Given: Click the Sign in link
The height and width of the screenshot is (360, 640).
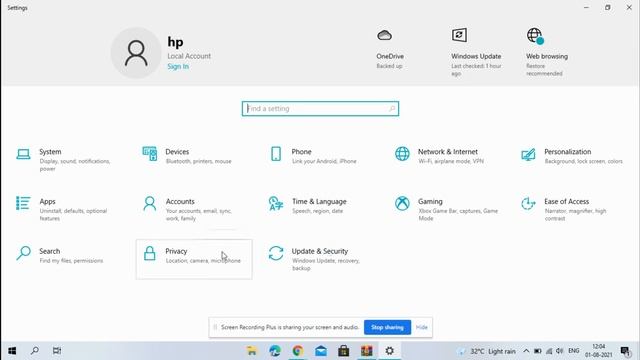Looking at the screenshot, I should tap(178, 67).
